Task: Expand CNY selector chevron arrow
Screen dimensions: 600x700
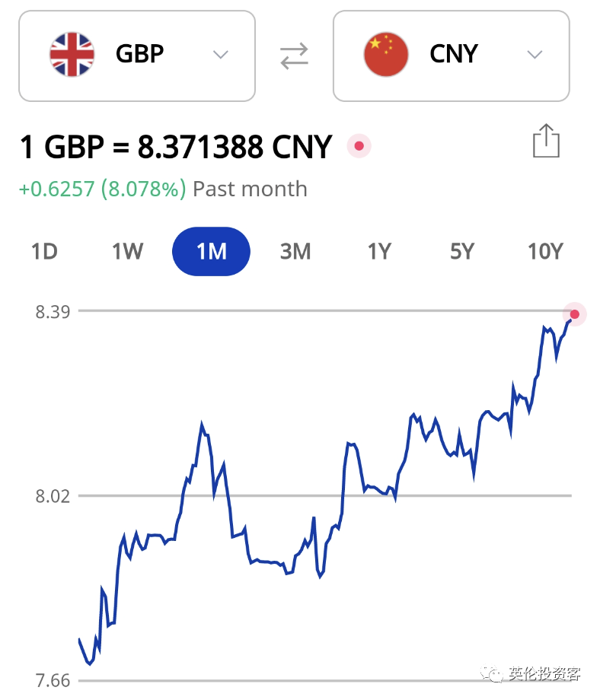Action: 535,55
